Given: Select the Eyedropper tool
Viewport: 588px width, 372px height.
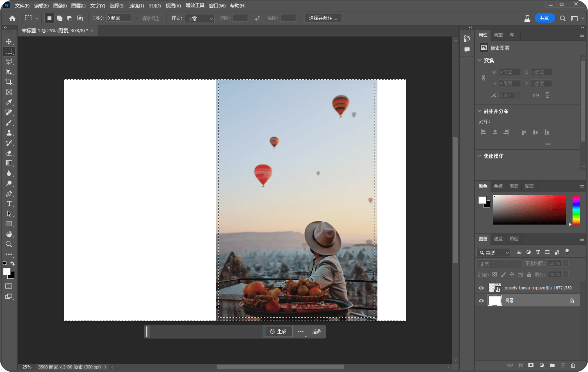Looking at the screenshot, I should pos(9,102).
